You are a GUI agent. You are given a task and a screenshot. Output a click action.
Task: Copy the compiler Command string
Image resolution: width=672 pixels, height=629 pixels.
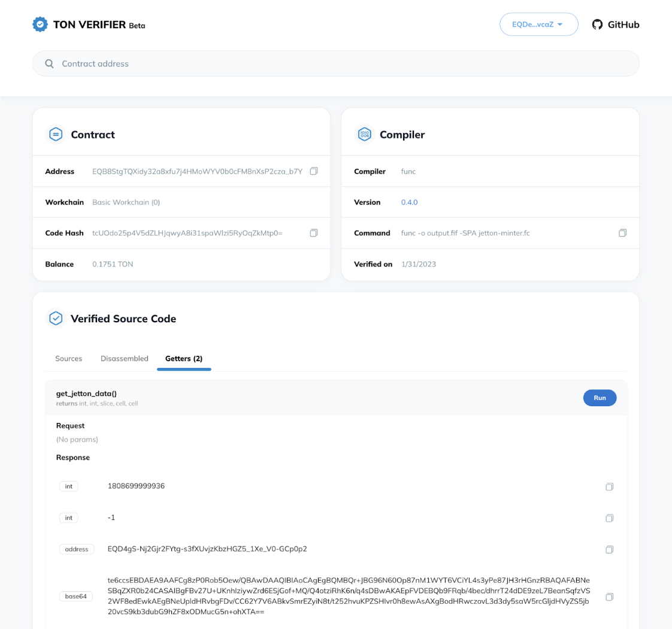(623, 233)
